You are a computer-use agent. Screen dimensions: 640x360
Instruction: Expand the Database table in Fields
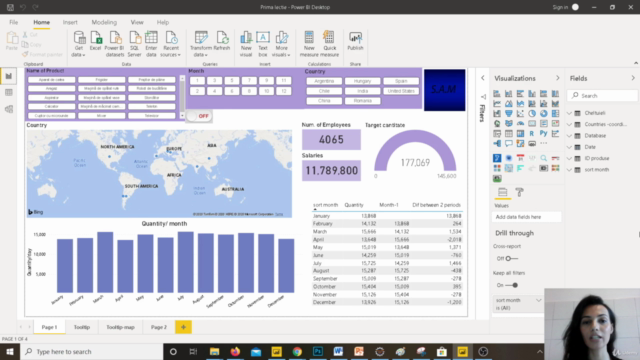pyautogui.click(x=570, y=136)
